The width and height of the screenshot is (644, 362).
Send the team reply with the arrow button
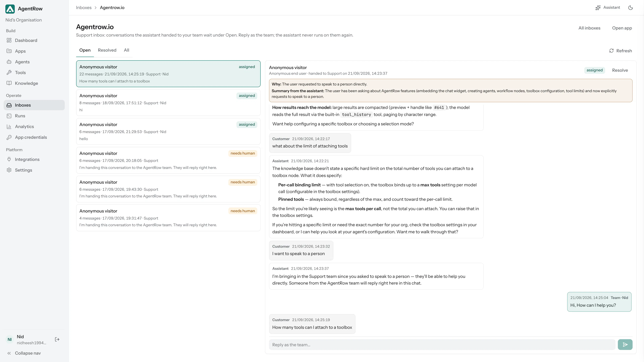tap(625, 345)
